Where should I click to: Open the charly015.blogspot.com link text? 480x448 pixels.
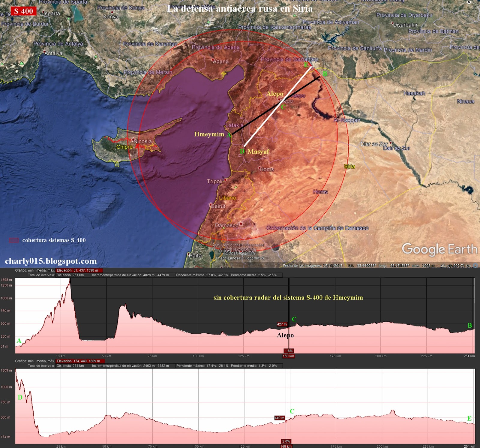(51, 261)
